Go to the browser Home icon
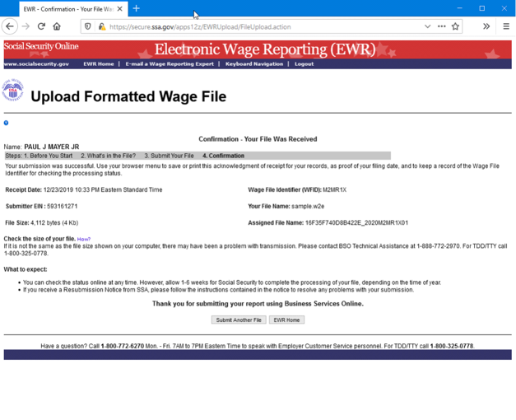 [57, 26]
